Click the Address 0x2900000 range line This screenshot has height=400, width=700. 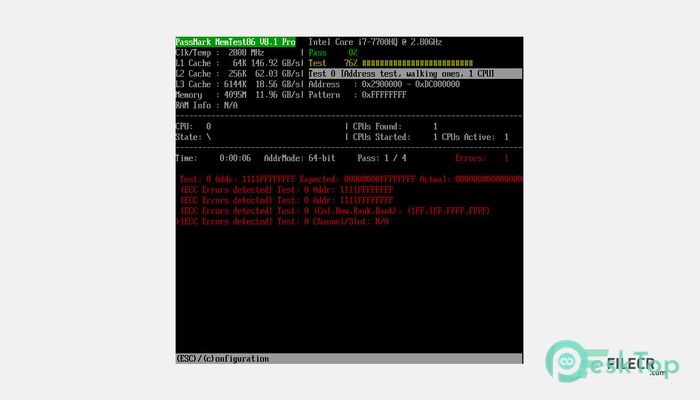click(x=384, y=84)
